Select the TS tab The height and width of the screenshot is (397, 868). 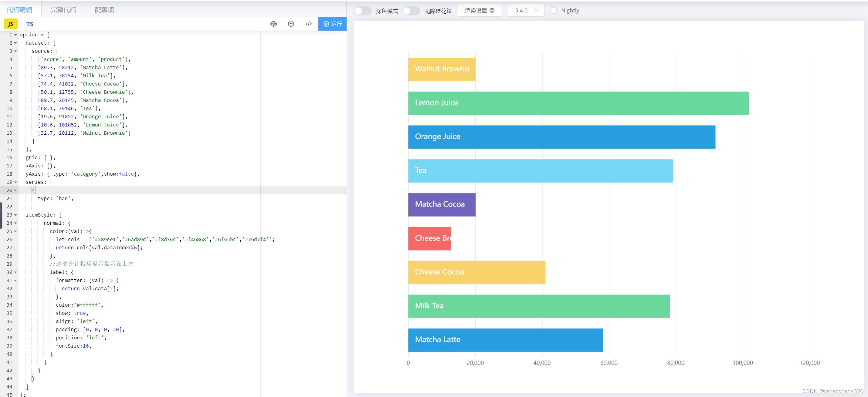point(30,24)
